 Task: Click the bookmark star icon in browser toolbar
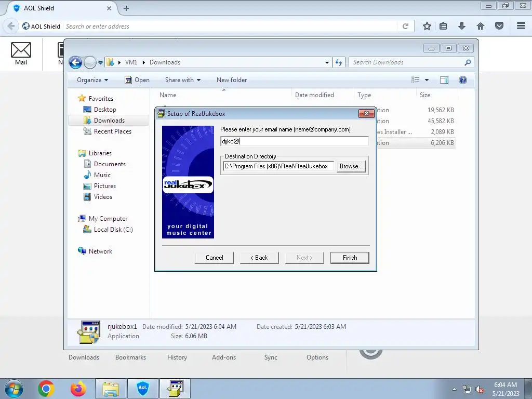click(x=427, y=26)
